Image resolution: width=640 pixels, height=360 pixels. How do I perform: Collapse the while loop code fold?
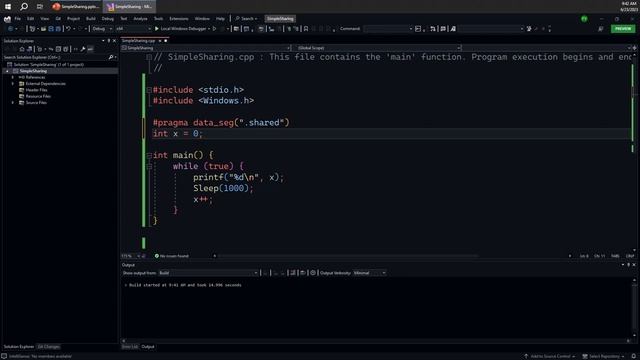[149, 167]
